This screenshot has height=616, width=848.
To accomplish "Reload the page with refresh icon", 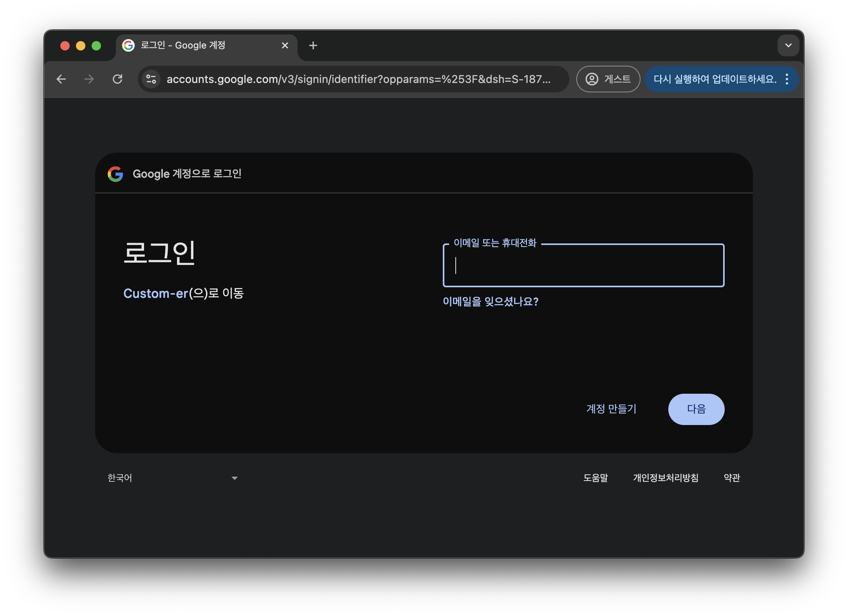I will (x=117, y=79).
